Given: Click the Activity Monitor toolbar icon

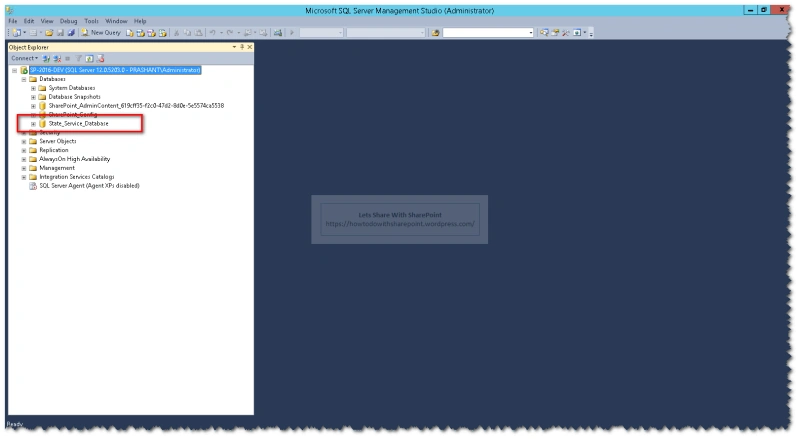Looking at the screenshot, I should 278,33.
